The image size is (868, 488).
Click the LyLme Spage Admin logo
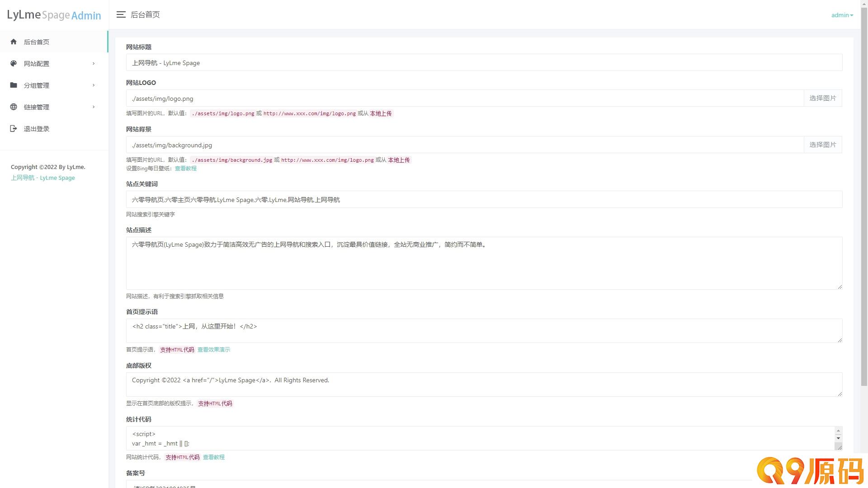click(x=54, y=15)
